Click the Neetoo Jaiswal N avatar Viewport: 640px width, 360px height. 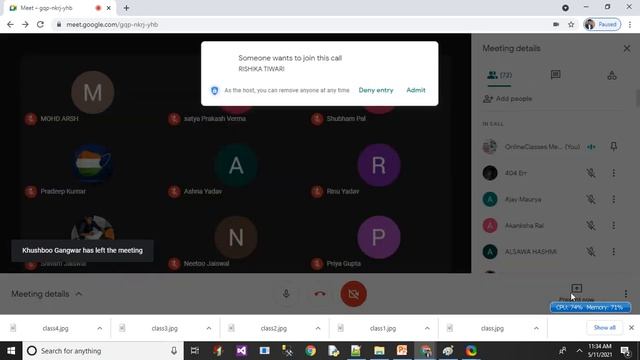click(236, 238)
